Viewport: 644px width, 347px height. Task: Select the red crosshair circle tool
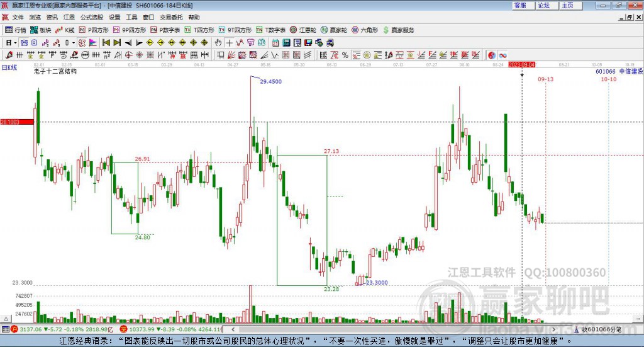click(128, 55)
